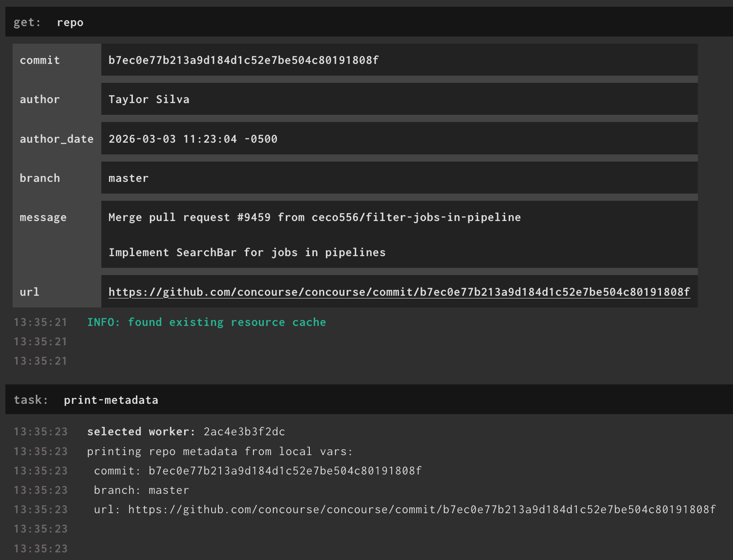733x560 pixels.
Task: Click timestamp beside the "commit:" log line
Action: tap(41, 471)
